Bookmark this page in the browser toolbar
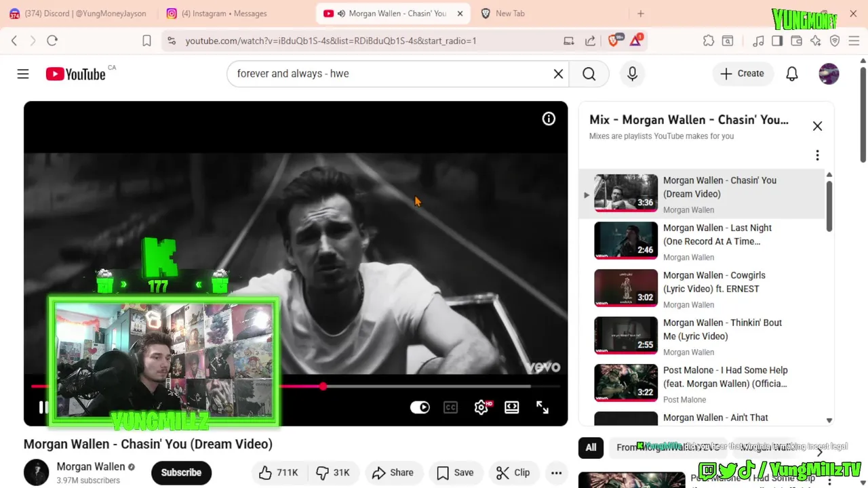Screen dimensions: 868x488 [146, 41]
